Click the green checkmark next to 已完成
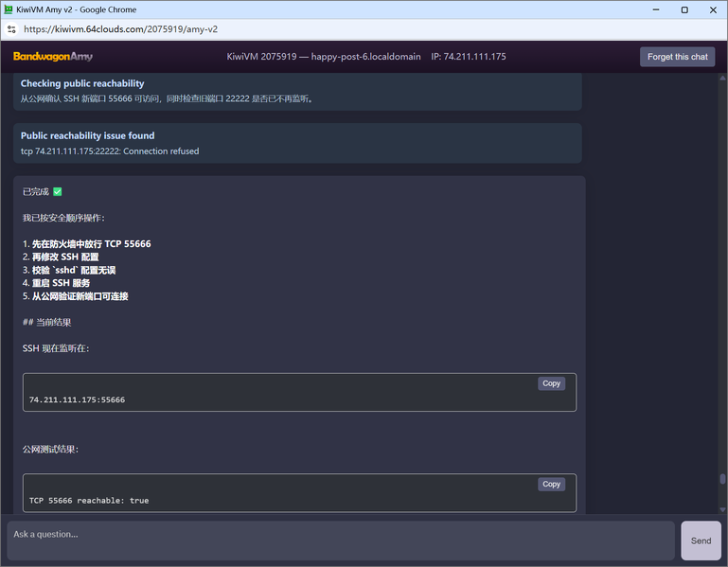728x567 pixels. (58, 192)
